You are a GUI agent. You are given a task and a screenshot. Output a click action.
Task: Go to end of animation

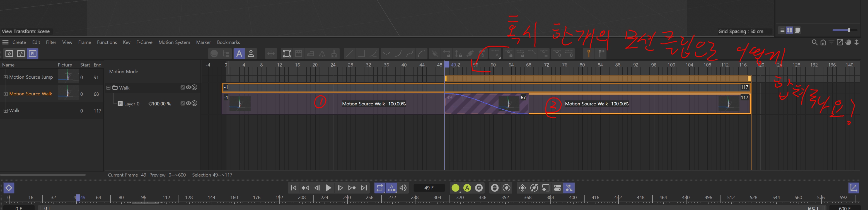point(364,188)
